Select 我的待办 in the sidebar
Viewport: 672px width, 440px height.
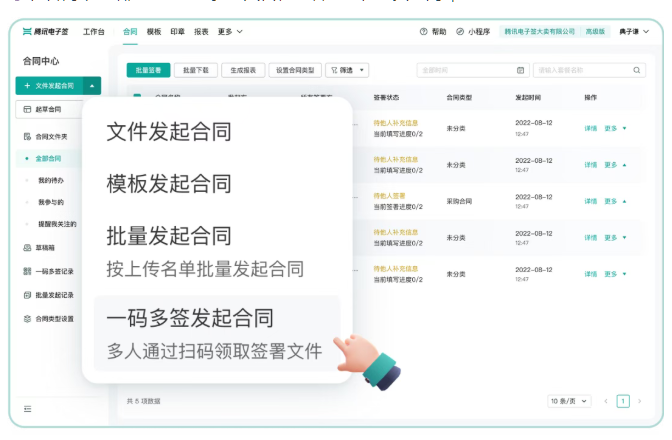[51, 180]
